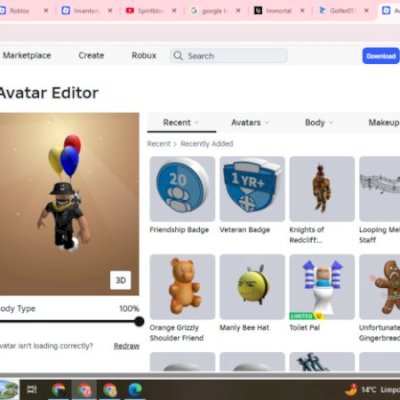Open Create in the navigation bar

pos(91,55)
